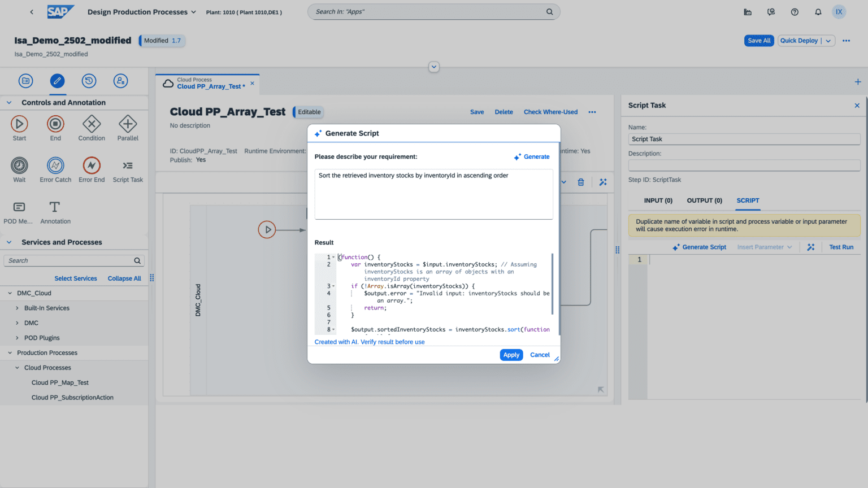
Task: Select the Error Catch control icon
Action: click(55, 165)
